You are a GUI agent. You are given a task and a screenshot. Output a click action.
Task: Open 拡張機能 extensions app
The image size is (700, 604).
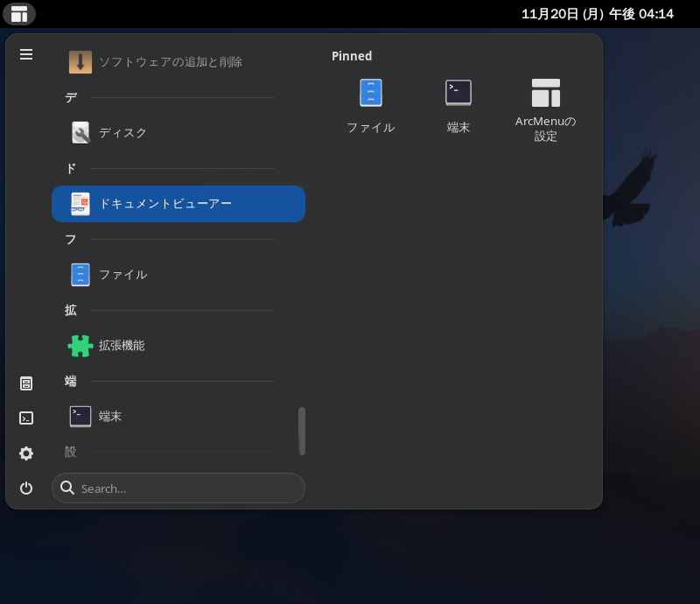point(178,346)
